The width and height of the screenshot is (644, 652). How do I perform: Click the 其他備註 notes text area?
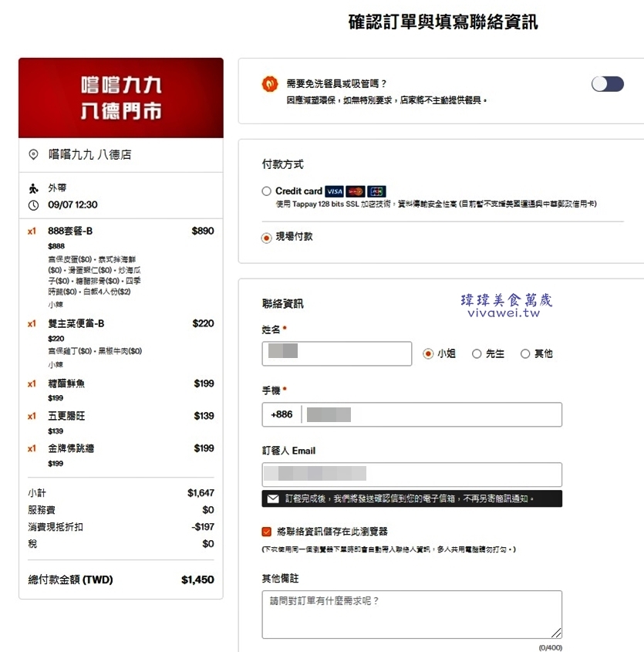point(411,614)
